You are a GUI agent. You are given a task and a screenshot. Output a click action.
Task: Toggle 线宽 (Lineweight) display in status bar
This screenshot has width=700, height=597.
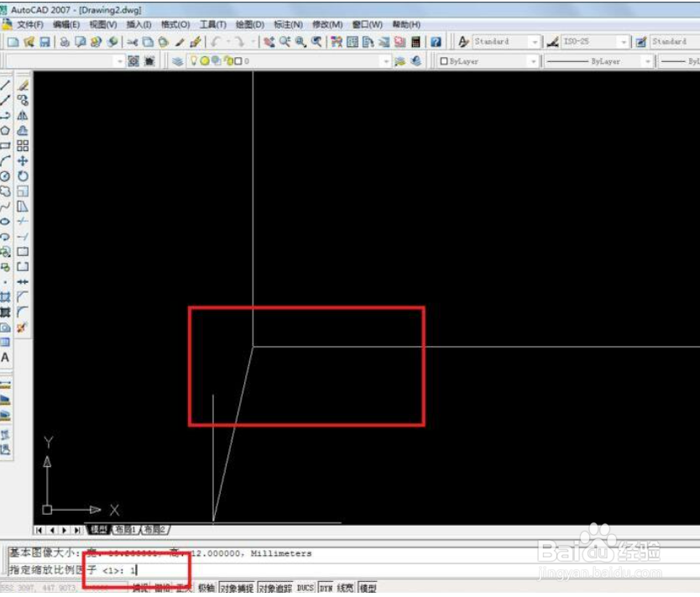[345, 588]
